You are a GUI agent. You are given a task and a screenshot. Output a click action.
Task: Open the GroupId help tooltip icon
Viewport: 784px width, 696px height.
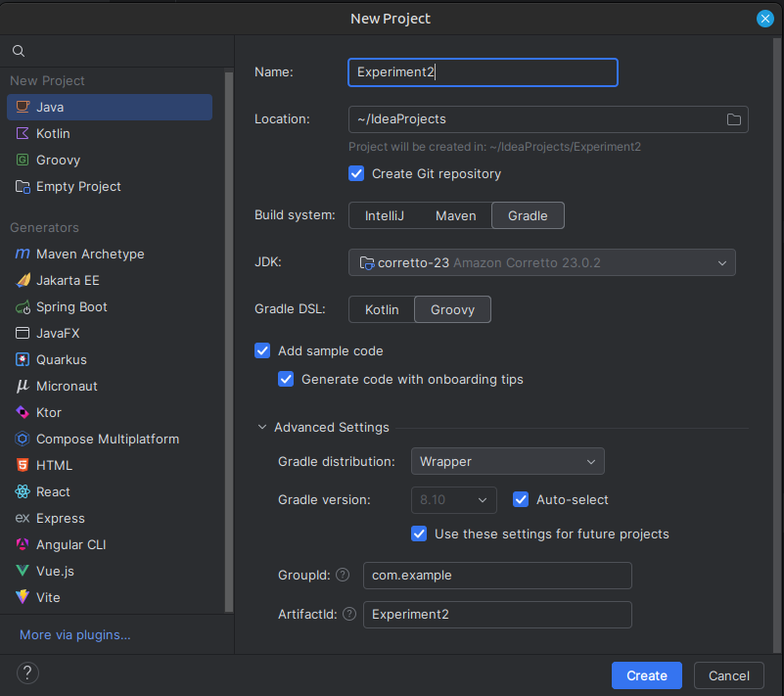pos(343,575)
